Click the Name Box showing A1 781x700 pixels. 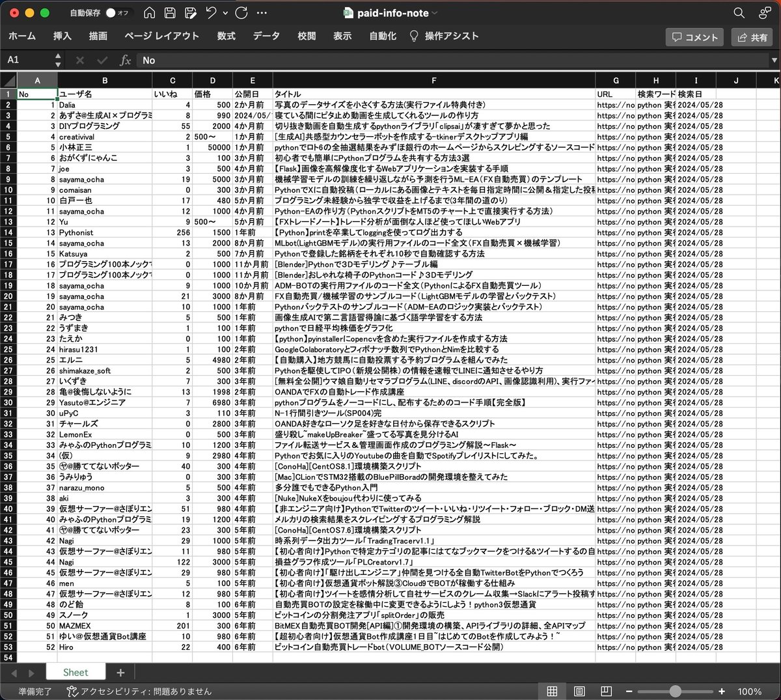[x=27, y=60]
